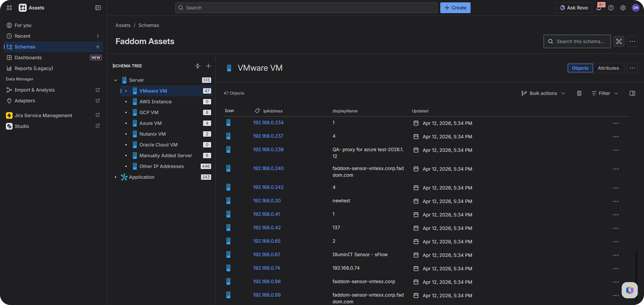Viewport: 644px width, 305px height.
Task: Select Oracle Cloud VM in schema tree
Action: point(167,145)
